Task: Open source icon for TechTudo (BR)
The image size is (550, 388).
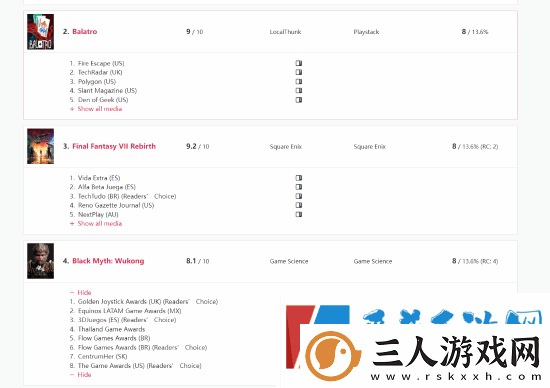Action: 299,196
